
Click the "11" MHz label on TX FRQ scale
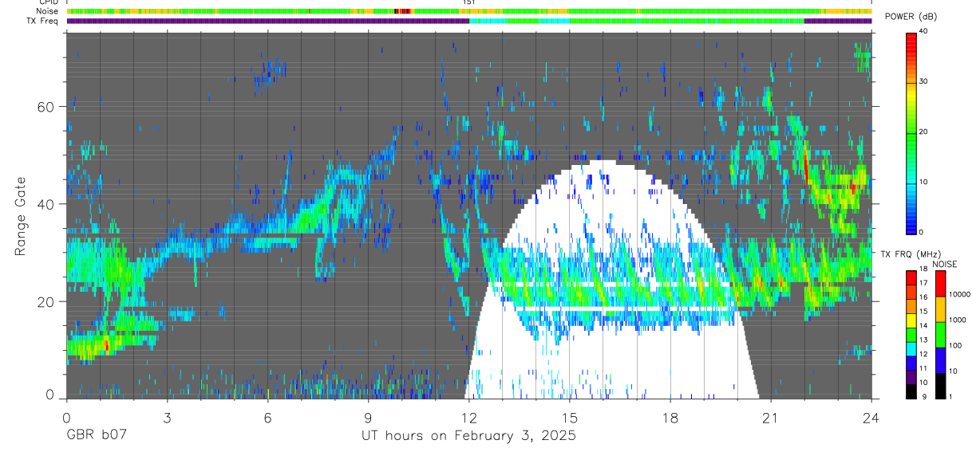924,368
